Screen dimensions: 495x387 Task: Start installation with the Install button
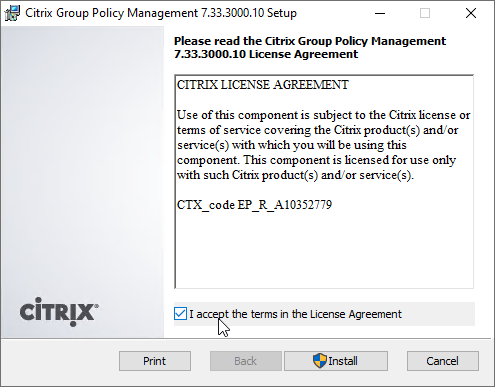[336, 361]
